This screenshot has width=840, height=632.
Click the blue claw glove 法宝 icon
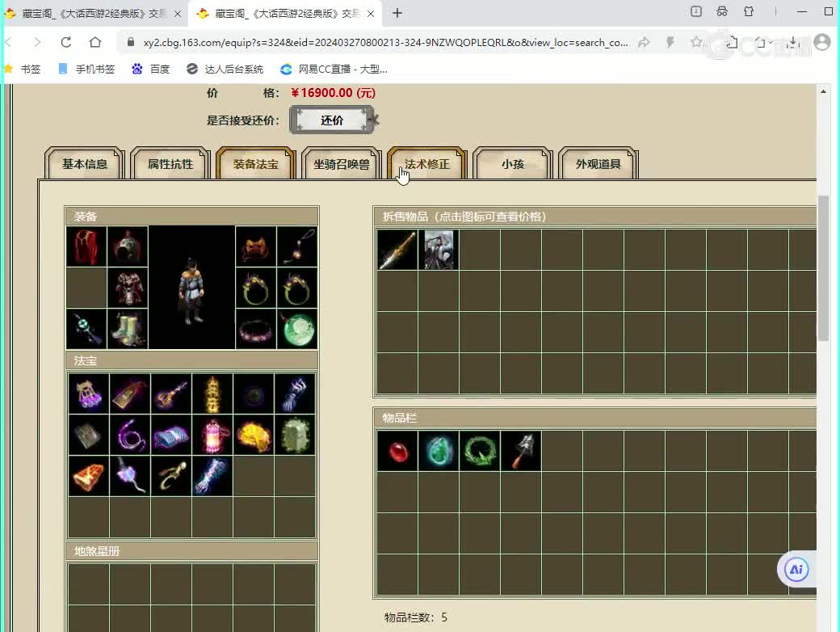click(x=295, y=394)
